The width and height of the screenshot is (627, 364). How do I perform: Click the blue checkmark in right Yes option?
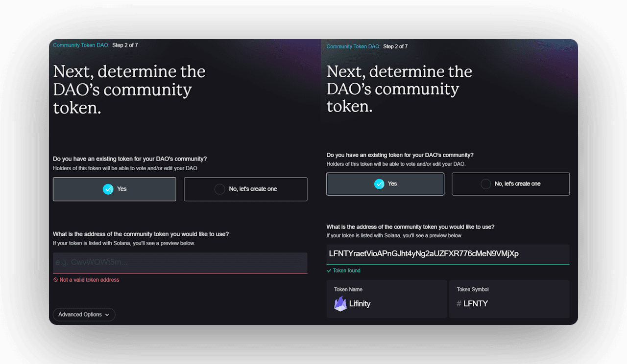(x=379, y=184)
